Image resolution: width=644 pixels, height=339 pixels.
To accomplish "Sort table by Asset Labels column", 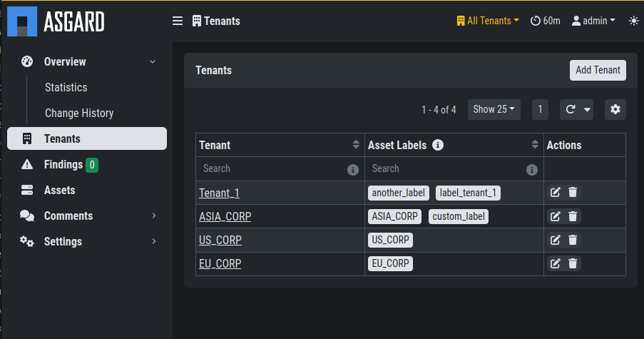I will coord(535,145).
